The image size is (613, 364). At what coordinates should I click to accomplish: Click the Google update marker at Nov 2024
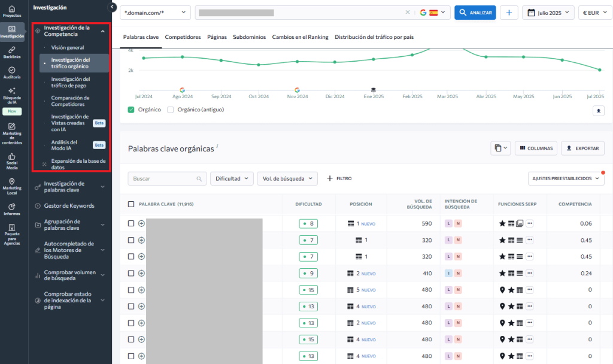coord(297,90)
